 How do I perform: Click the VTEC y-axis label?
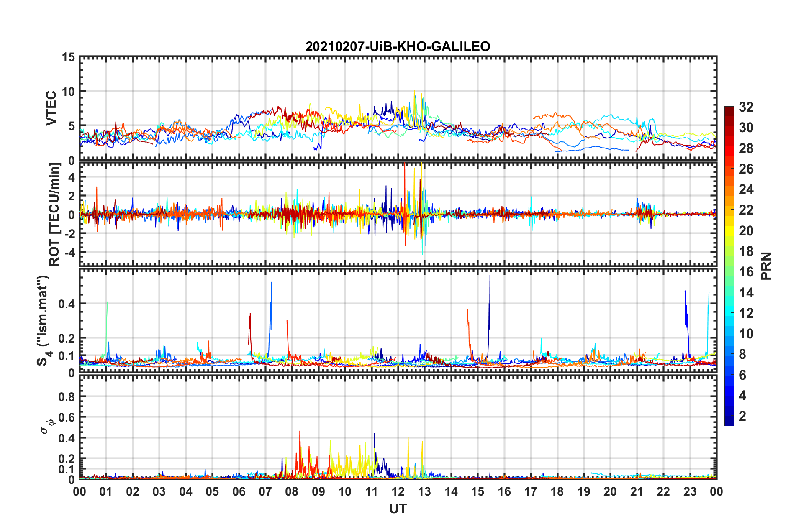click(x=51, y=108)
